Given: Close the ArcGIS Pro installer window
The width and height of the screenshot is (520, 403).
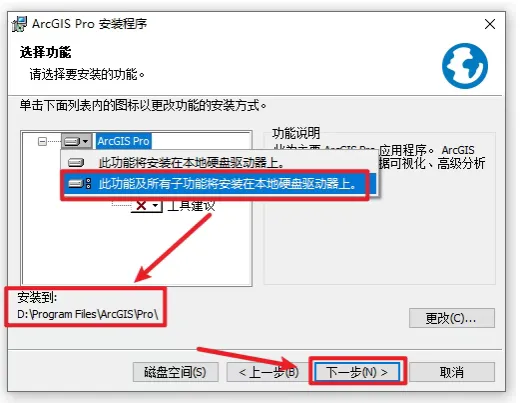Looking at the screenshot, I should tap(490, 24).
